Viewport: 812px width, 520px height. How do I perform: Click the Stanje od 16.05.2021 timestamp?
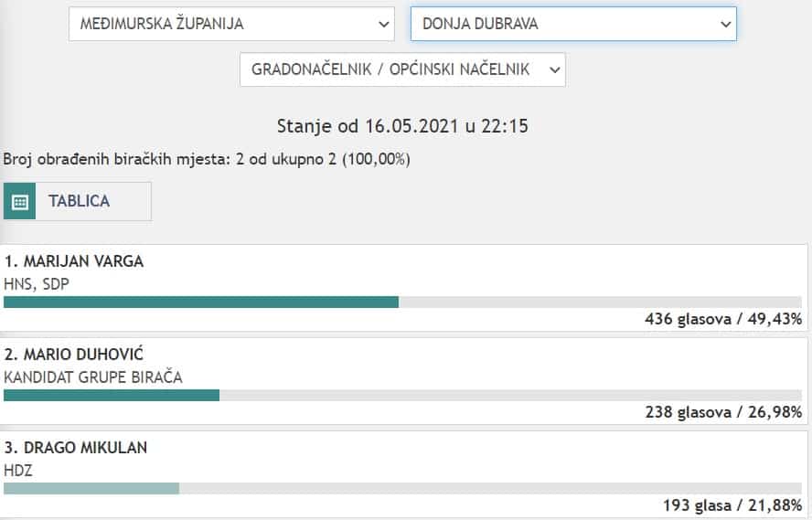(x=402, y=126)
